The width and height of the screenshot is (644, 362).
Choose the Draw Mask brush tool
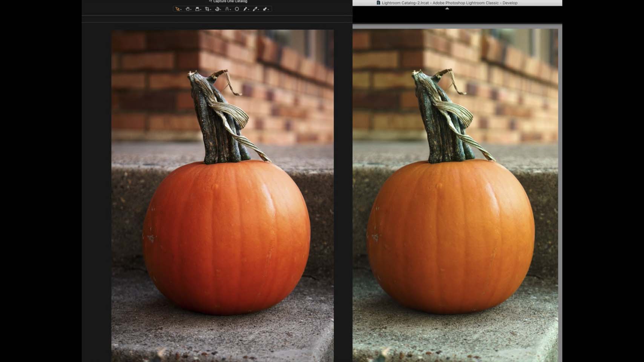coord(245,9)
